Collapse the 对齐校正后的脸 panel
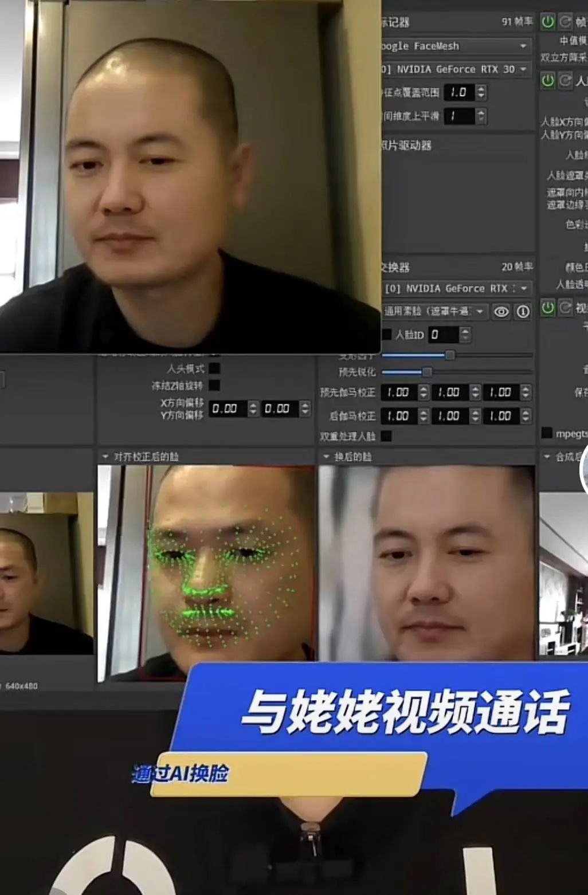The image size is (588, 895). (x=105, y=457)
